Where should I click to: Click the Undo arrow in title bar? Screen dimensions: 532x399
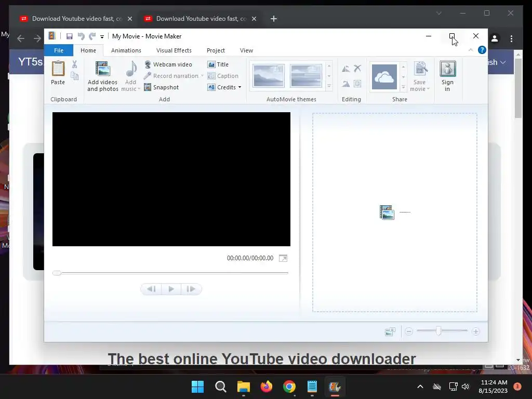(x=81, y=36)
